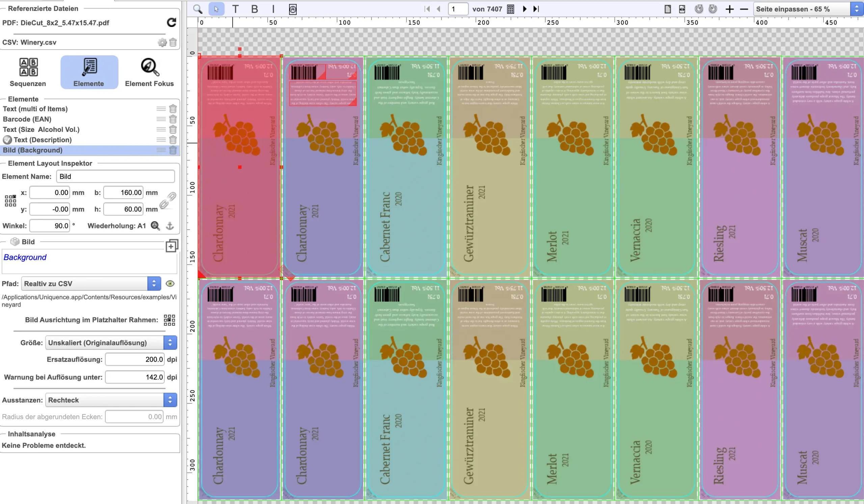Viewport: 864px width, 504px height.
Task: Delete the Winery.csv reference
Action: 173,43
